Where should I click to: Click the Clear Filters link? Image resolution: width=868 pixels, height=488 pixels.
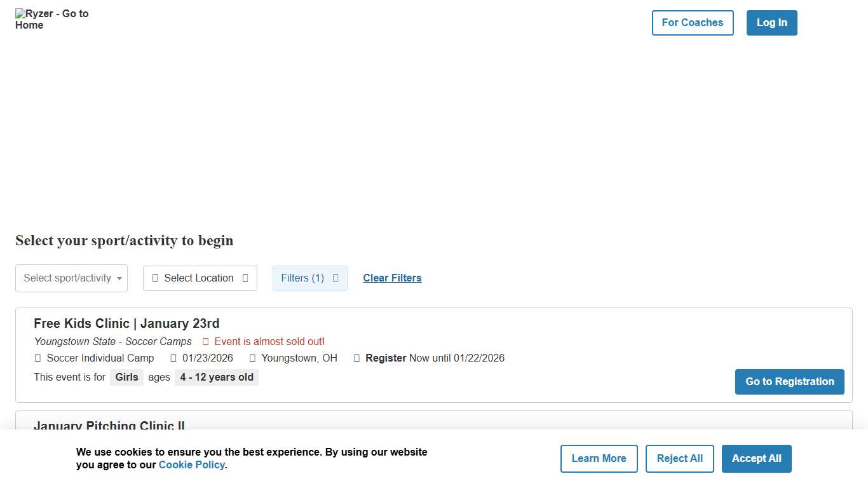pyautogui.click(x=392, y=278)
